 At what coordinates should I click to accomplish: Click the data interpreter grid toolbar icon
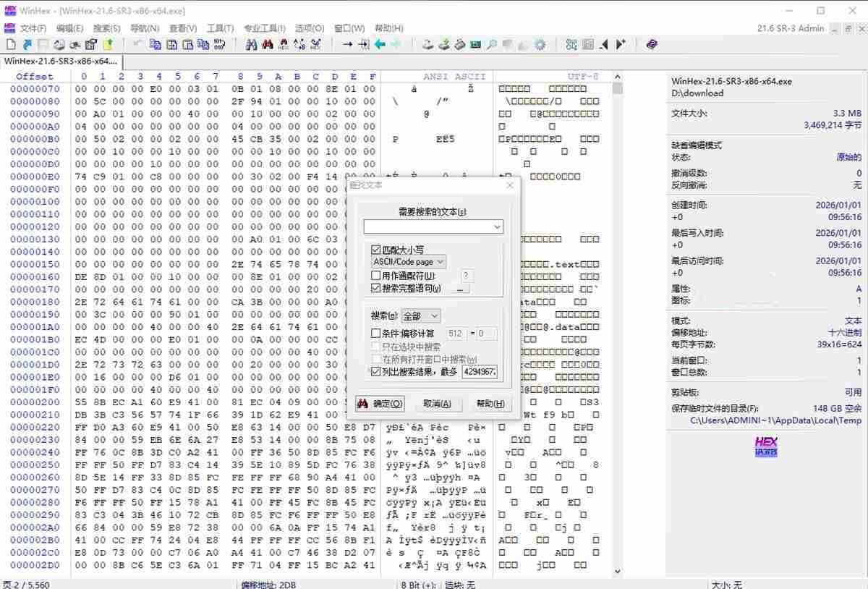tap(587, 44)
